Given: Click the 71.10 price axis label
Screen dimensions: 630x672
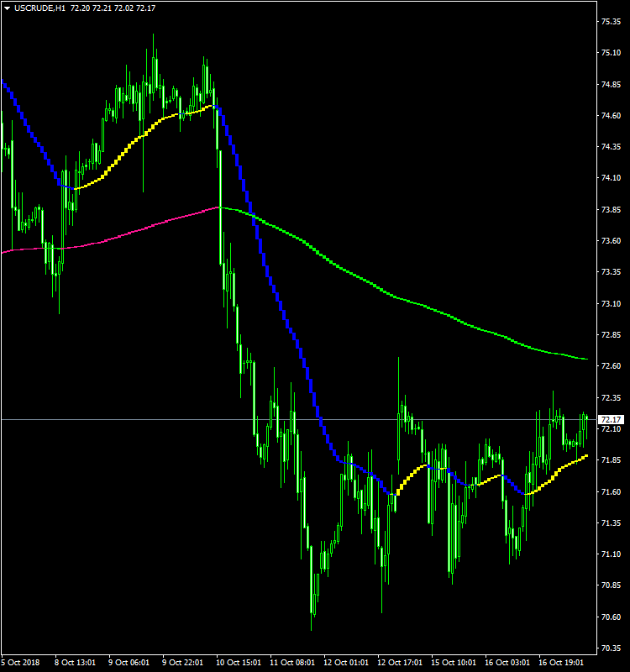Looking at the screenshot, I should 612,554.
